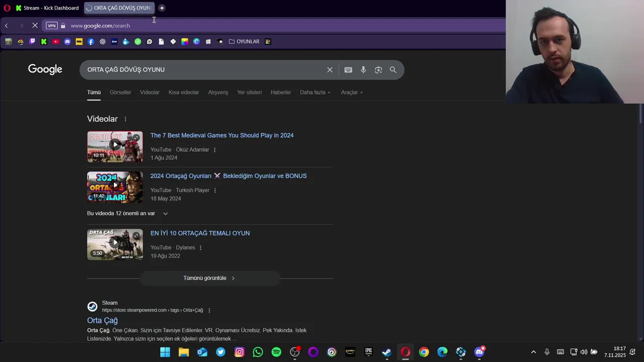The width and height of the screenshot is (644, 362).
Task: Switch to ORTA ÇAĞ DÖVÜŞ OYUNU tab
Action: [119, 8]
